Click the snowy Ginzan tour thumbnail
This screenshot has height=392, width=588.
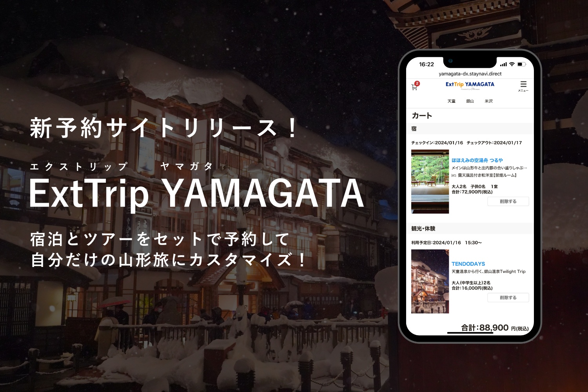click(430, 281)
